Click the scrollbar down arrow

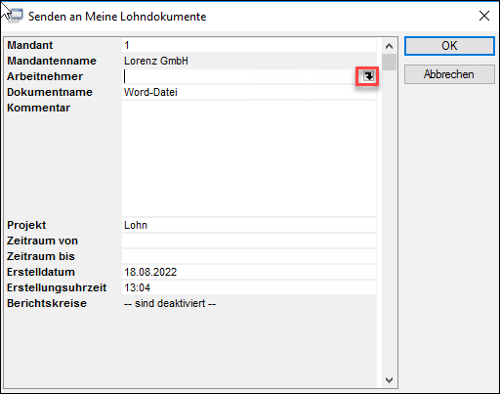(x=389, y=380)
